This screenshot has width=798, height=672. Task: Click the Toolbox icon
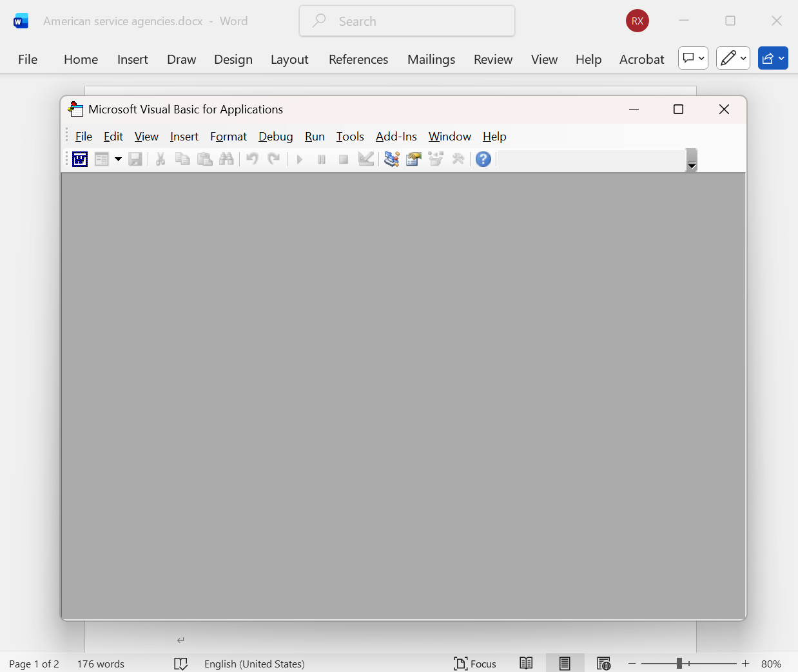458,159
